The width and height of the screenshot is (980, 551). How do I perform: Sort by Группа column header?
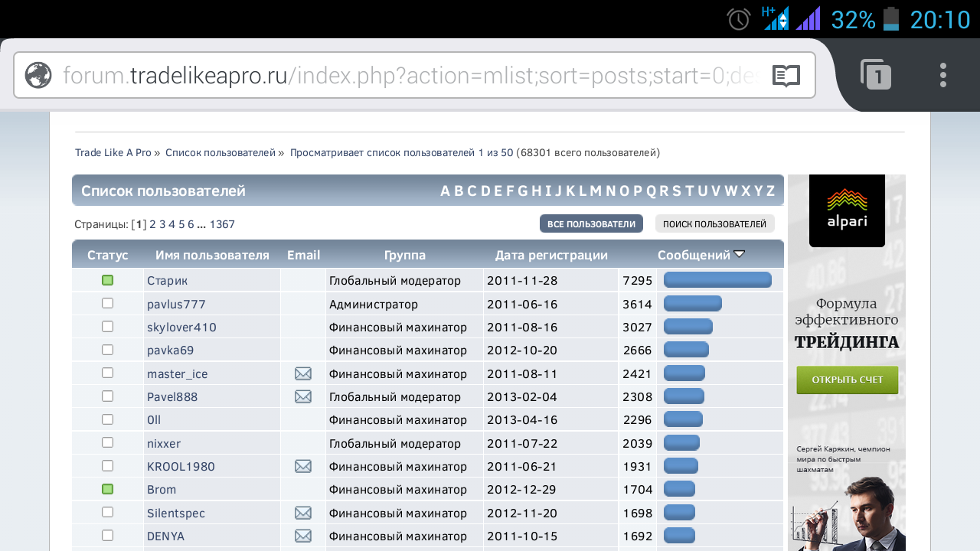click(405, 255)
